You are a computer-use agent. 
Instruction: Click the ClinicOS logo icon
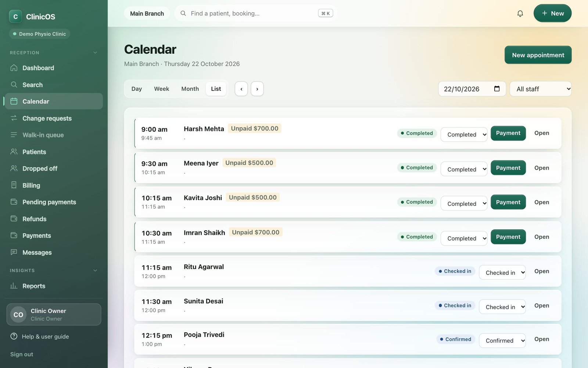point(15,17)
